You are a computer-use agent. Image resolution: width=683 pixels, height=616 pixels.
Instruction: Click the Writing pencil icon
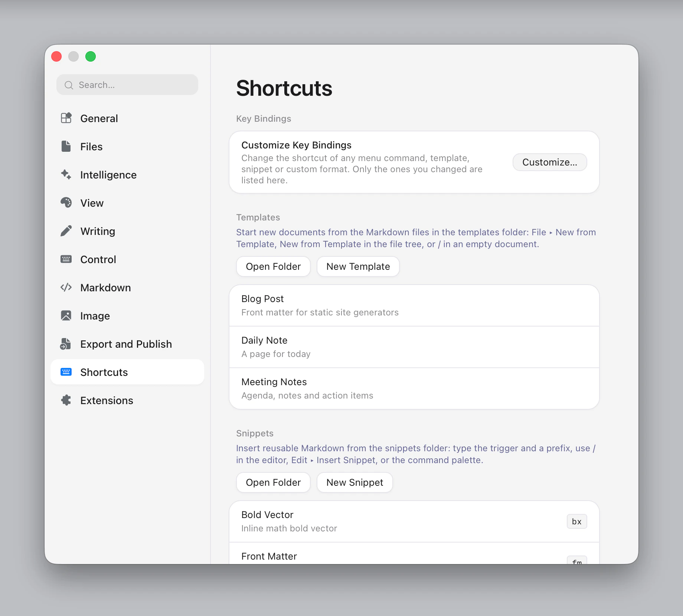coord(66,231)
